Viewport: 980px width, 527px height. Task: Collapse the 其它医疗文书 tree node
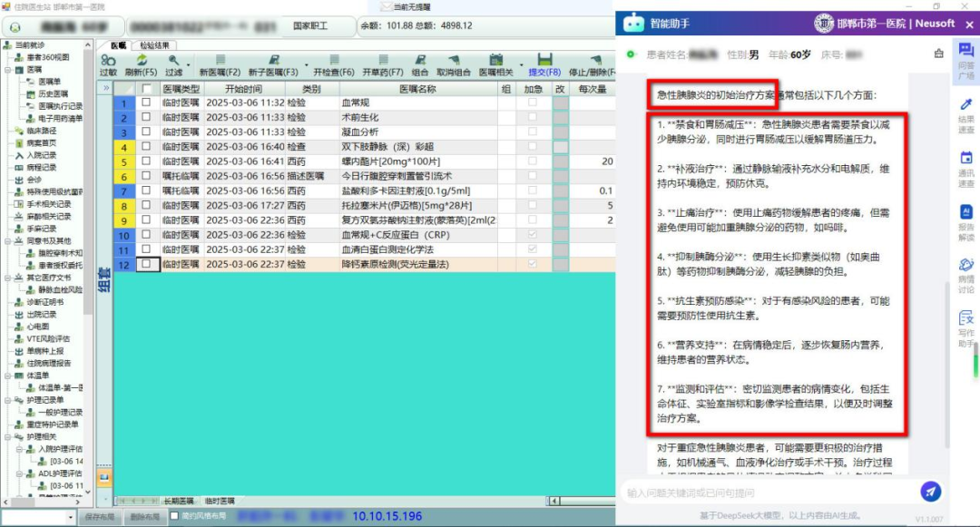[8, 278]
